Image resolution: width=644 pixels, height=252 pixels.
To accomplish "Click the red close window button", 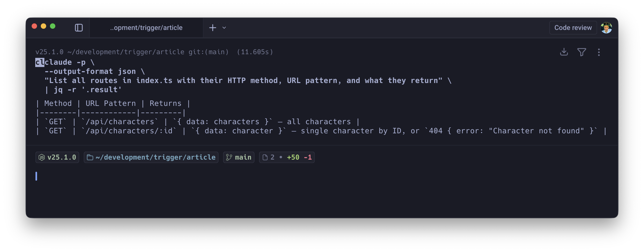I will click(x=35, y=26).
